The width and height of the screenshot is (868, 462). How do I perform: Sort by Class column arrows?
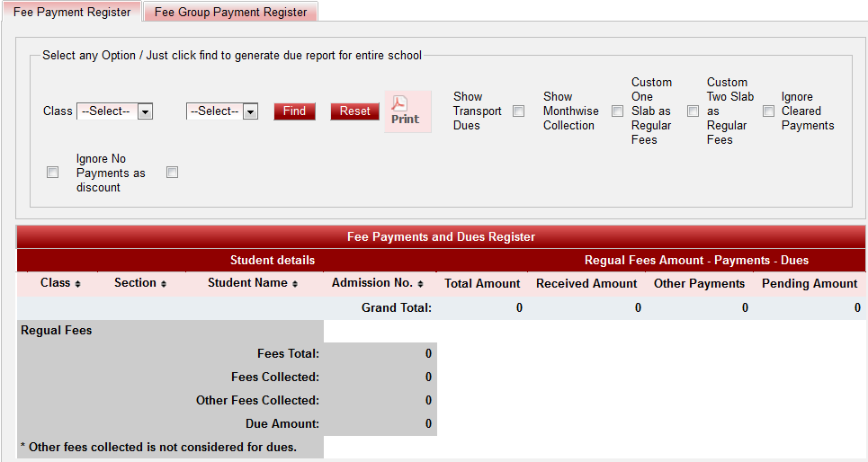[77, 284]
